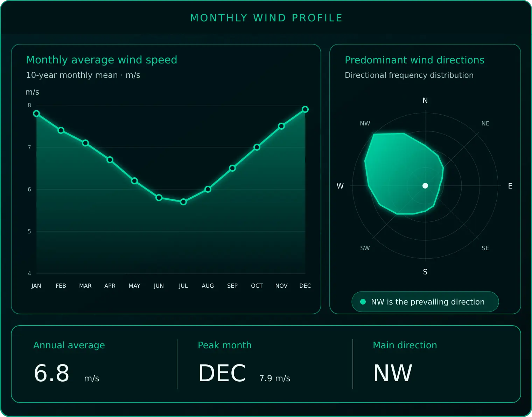
Task: Click 'Directional frequency distribution' subtitle
Action: click(x=409, y=75)
